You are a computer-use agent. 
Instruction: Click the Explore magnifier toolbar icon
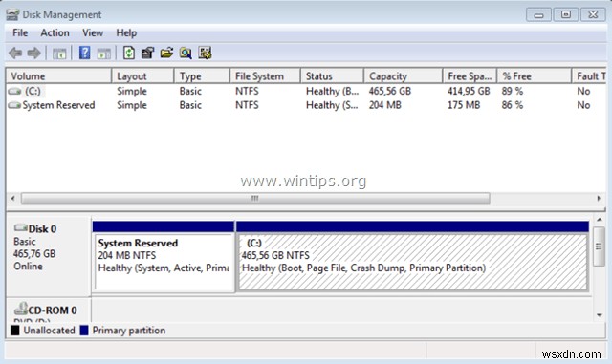click(186, 53)
